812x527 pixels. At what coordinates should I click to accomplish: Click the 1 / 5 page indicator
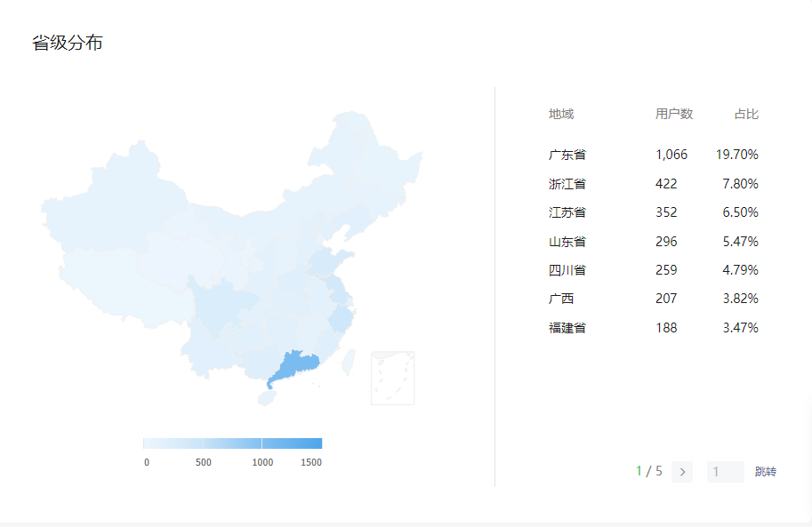tap(649, 471)
